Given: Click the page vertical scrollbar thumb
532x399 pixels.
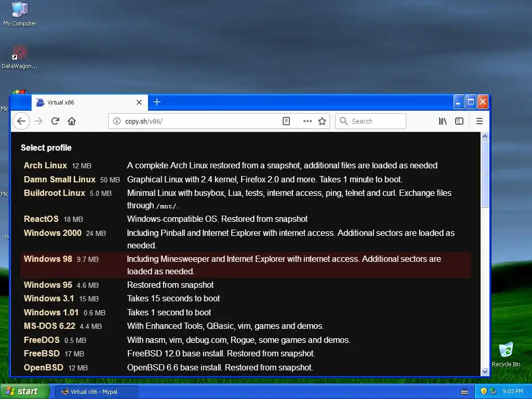Looking at the screenshot, I should point(485,174).
